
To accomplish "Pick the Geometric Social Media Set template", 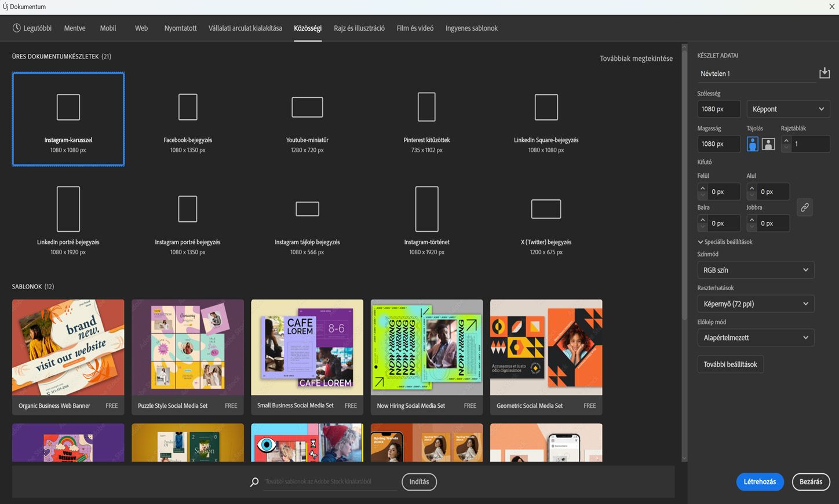I will pyautogui.click(x=546, y=357).
